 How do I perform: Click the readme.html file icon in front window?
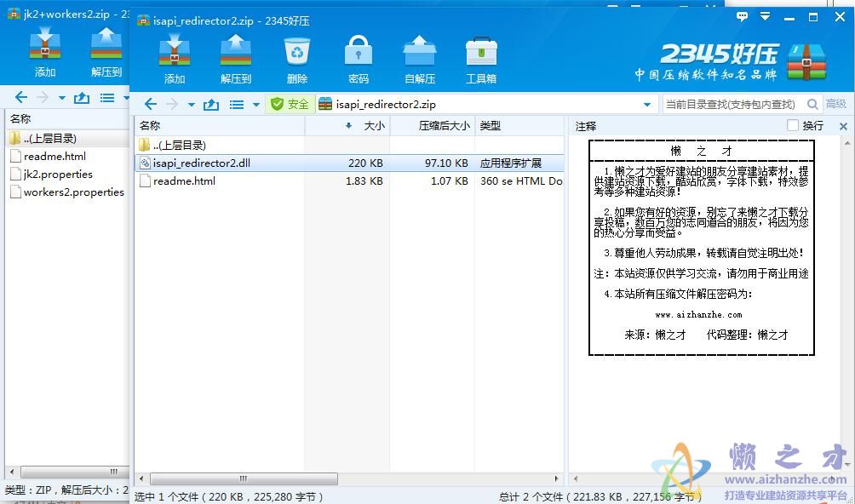(145, 180)
